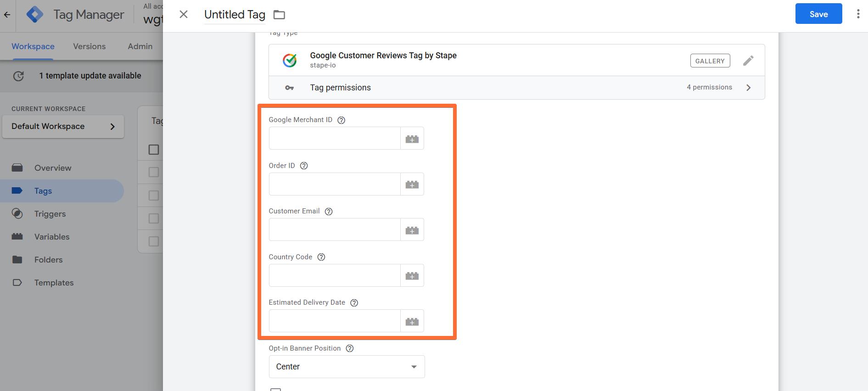Open the Default Workspace selector
Image resolution: width=868 pixels, height=391 pixels.
pos(63,127)
